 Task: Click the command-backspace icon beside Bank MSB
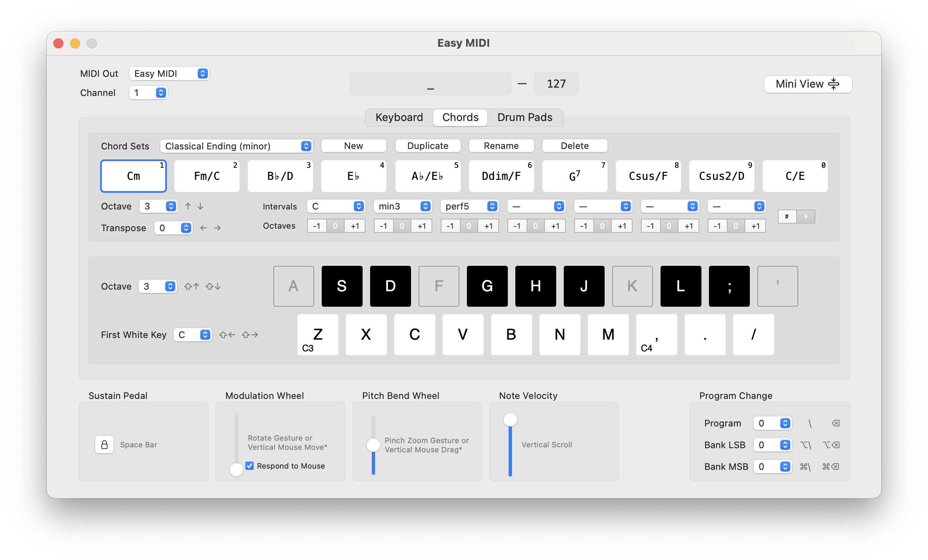(831, 467)
